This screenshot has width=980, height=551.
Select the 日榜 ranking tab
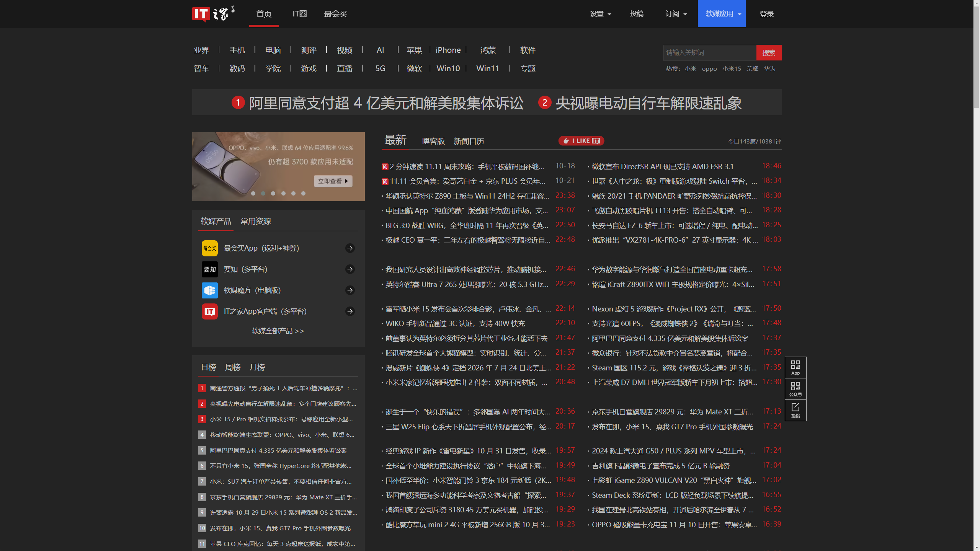209,367
